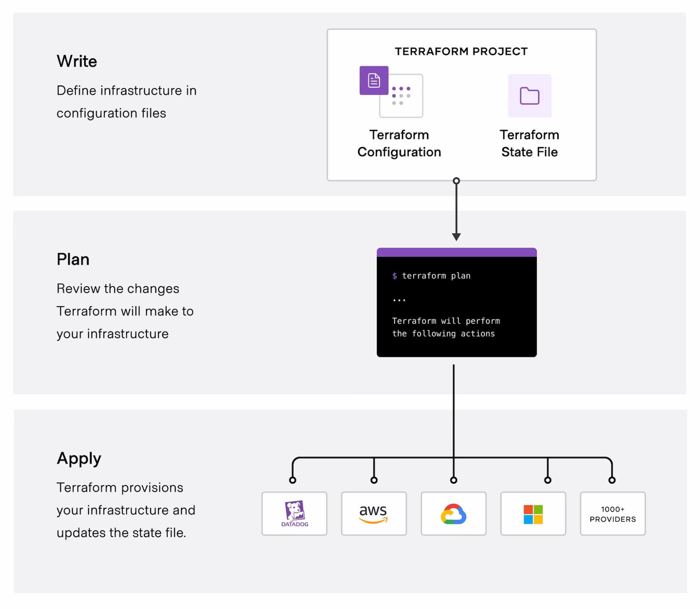The height and width of the screenshot is (609, 700).
Task: Select the Microsoft Azure provider logo
Action: point(533,513)
